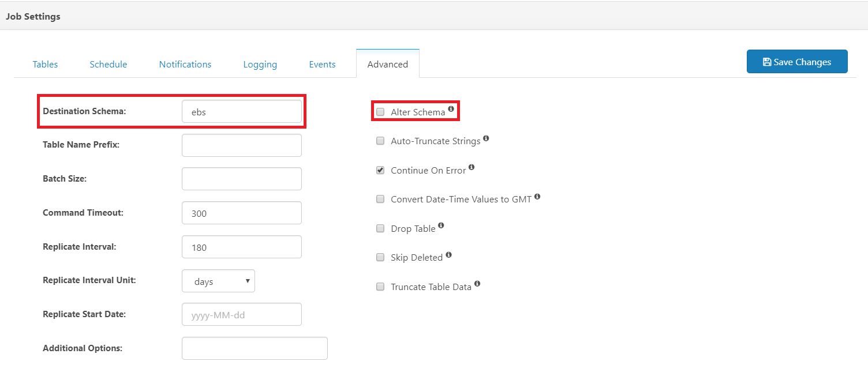Viewport: 868px width, 380px height.
Task: Switch to the Tables tab
Action: point(45,65)
